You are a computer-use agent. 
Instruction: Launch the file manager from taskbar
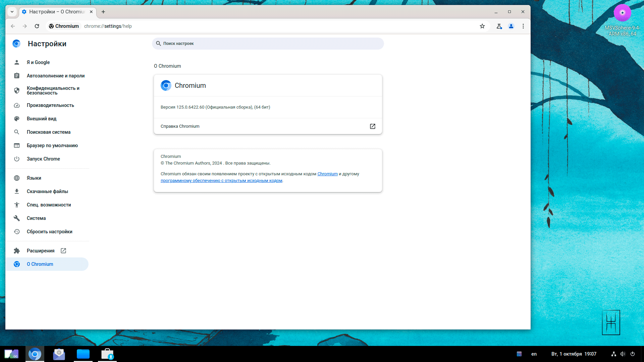(83, 354)
